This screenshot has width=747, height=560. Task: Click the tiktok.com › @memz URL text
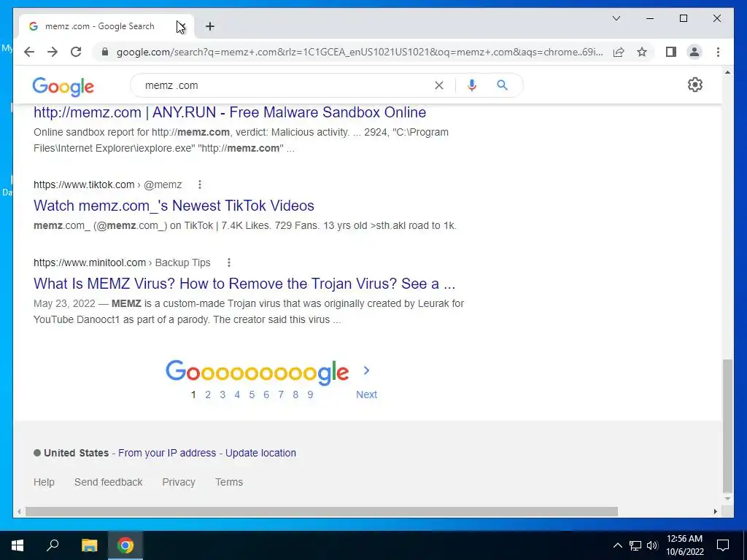[x=108, y=184]
